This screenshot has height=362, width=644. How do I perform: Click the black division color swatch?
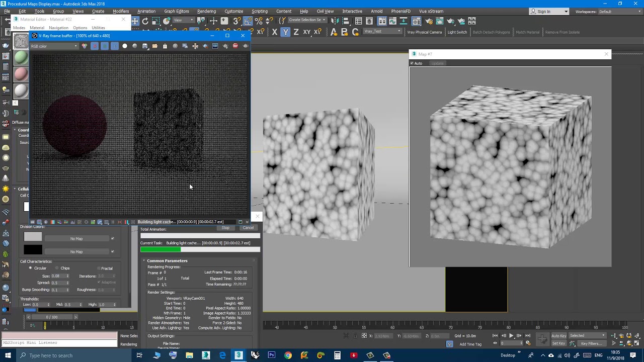33,249
